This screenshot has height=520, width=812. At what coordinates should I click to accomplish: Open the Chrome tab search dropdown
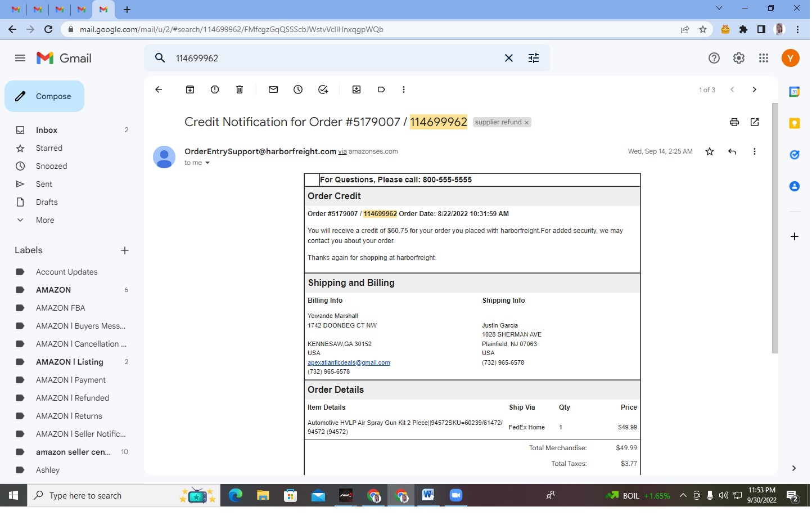point(719,8)
